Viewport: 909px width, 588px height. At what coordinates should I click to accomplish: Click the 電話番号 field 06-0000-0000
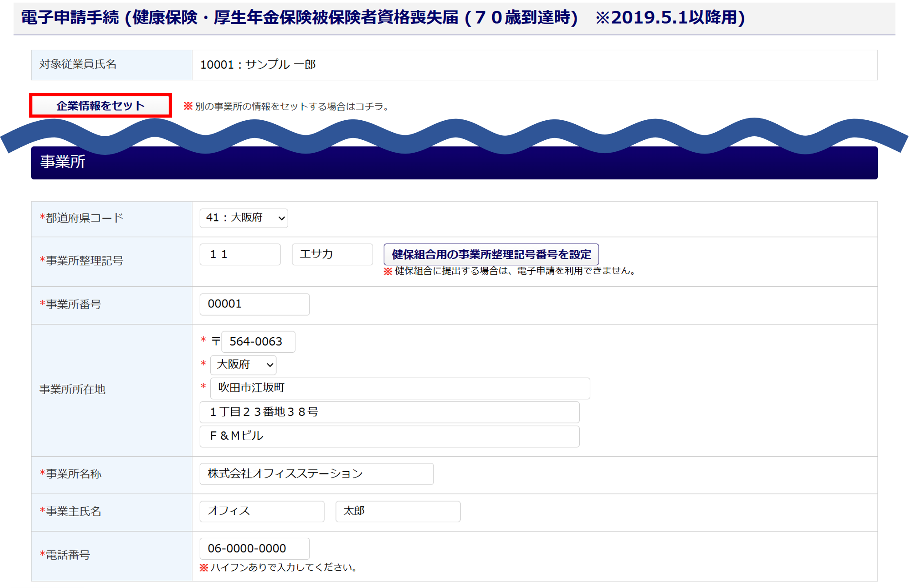(254, 549)
